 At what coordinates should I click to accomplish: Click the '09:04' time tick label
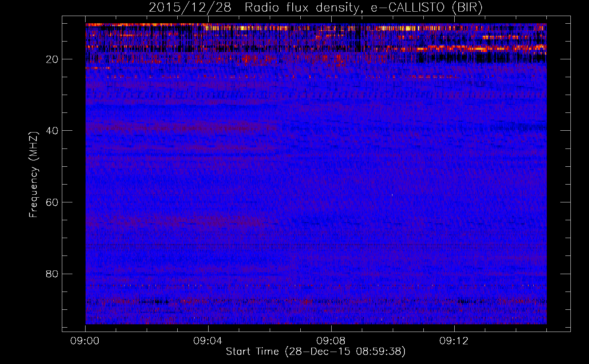[x=208, y=341]
